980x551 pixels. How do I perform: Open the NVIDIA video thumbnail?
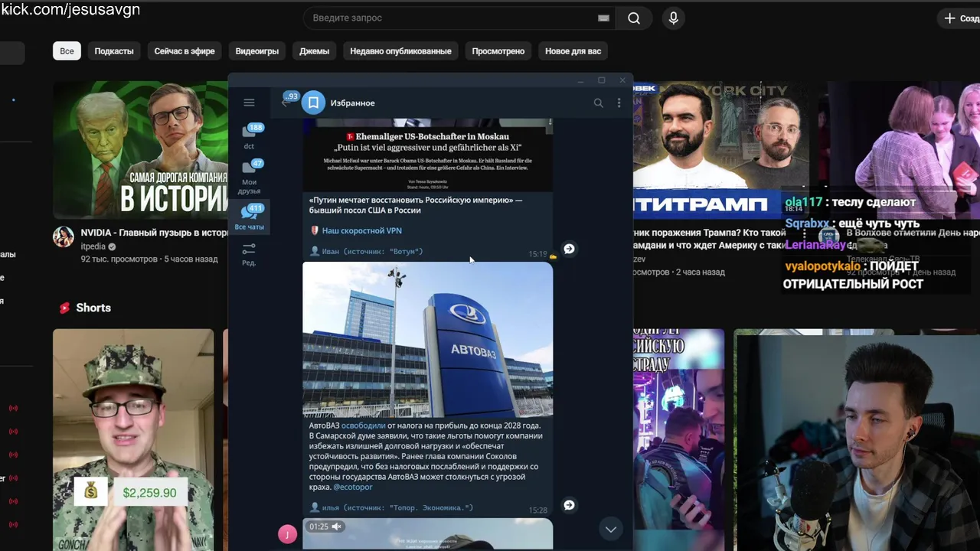point(140,149)
